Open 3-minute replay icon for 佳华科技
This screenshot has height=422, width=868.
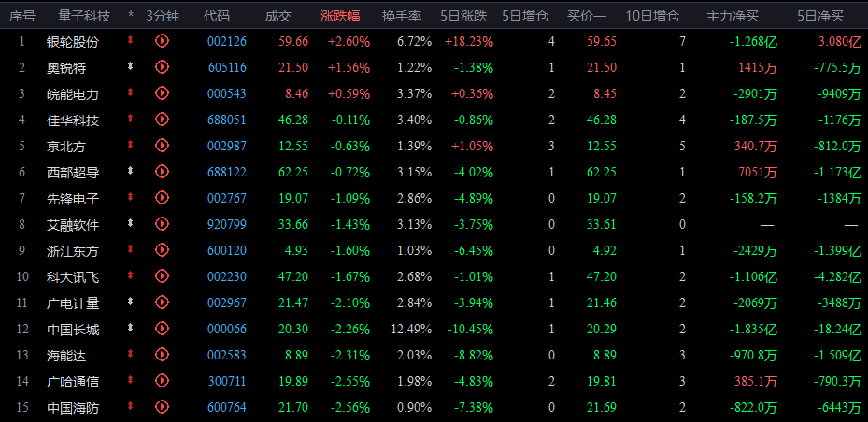tap(162, 119)
